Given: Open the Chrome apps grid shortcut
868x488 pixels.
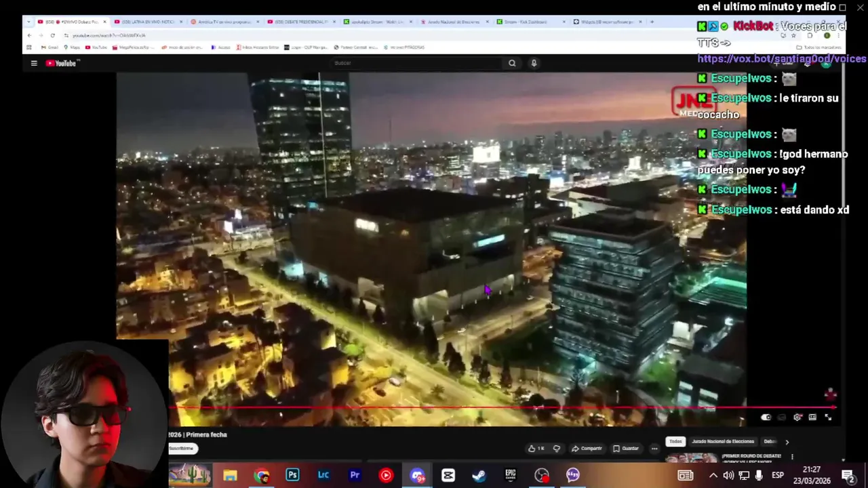Looking at the screenshot, I should [28, 47].
